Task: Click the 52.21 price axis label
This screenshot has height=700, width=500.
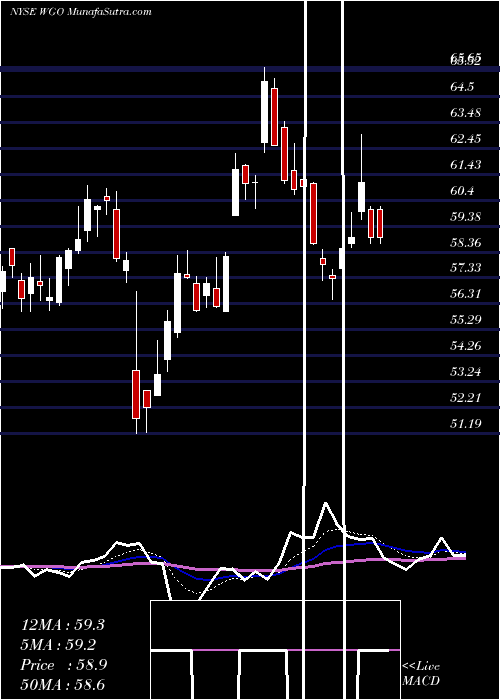Action: (x=466, y=397)
